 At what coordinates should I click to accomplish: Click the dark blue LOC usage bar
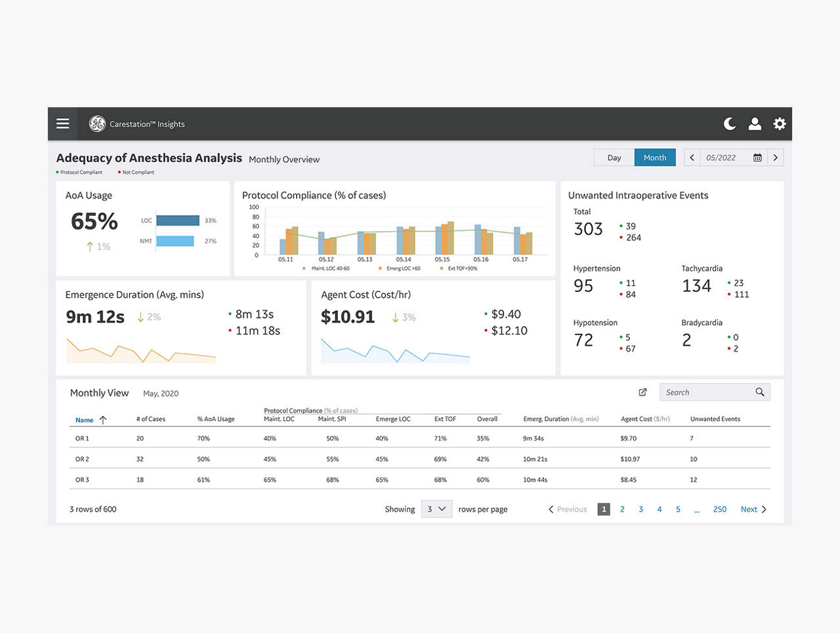[178, 220]
